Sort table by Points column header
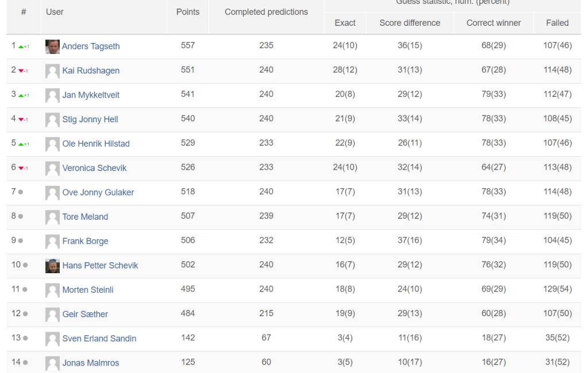The height and width of the screenshot is (373, 588). point(188,12)
